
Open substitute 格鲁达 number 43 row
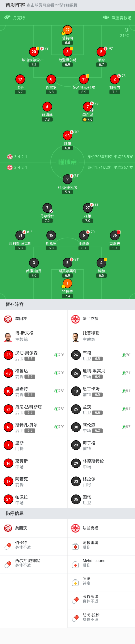(34, 373)
